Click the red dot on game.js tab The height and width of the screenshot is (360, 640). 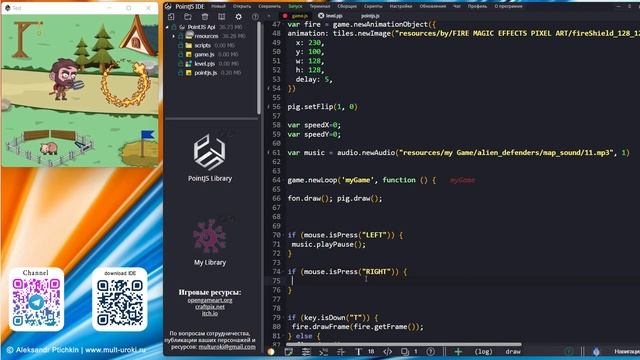coord(285,16)
